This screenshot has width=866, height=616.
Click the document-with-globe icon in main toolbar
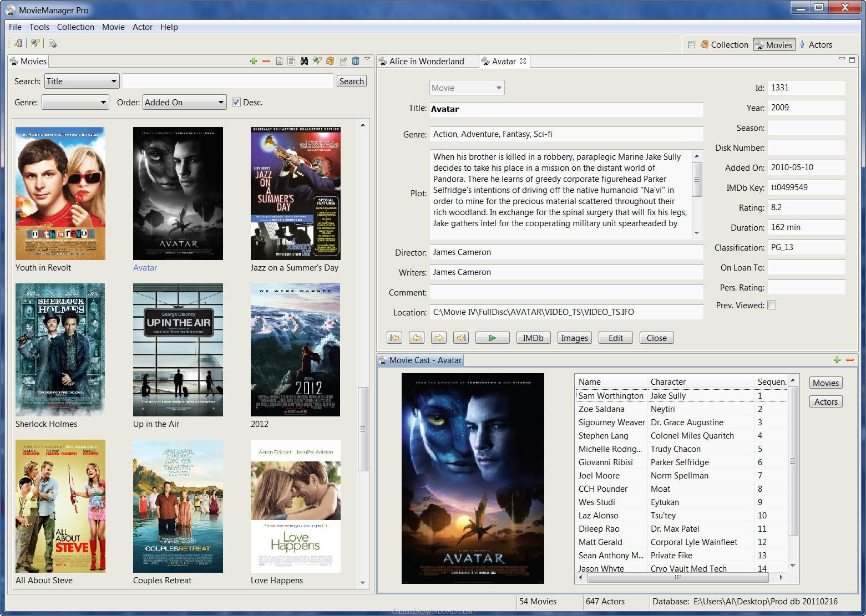click(x=52, y=43)
